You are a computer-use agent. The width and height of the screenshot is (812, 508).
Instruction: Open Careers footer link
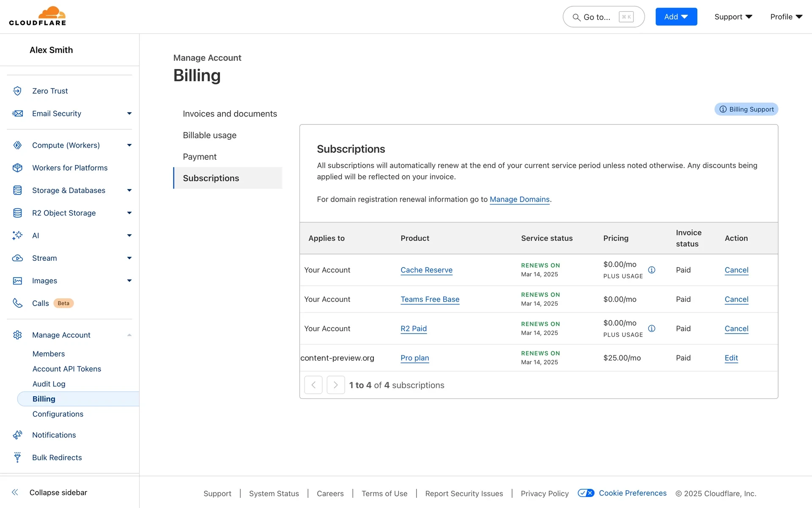(330, 494)
